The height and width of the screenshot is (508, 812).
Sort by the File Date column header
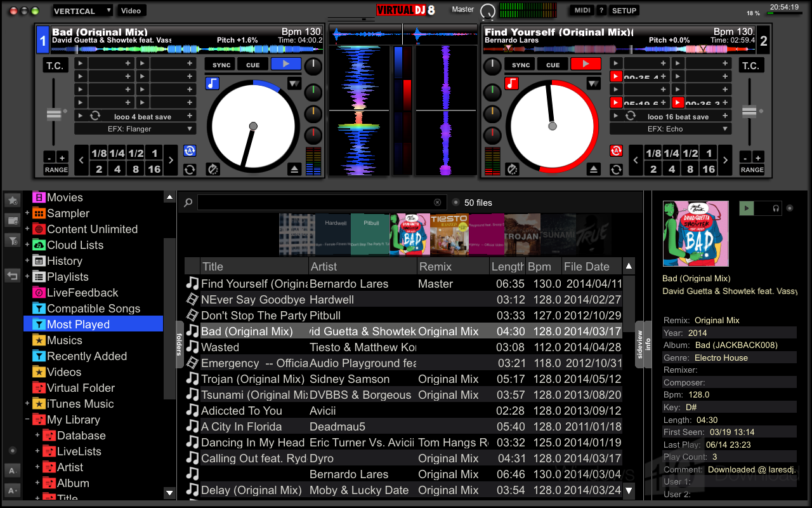tap(591, 267)
